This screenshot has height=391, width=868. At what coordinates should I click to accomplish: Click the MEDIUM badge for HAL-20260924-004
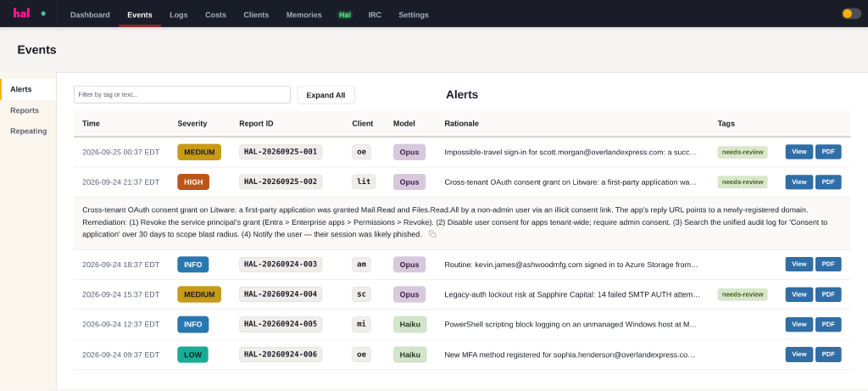click(199, 294)
